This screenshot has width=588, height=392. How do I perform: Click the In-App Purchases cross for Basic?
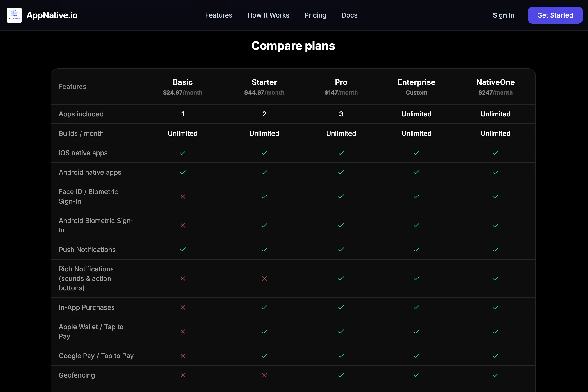(x=183, y=307)
